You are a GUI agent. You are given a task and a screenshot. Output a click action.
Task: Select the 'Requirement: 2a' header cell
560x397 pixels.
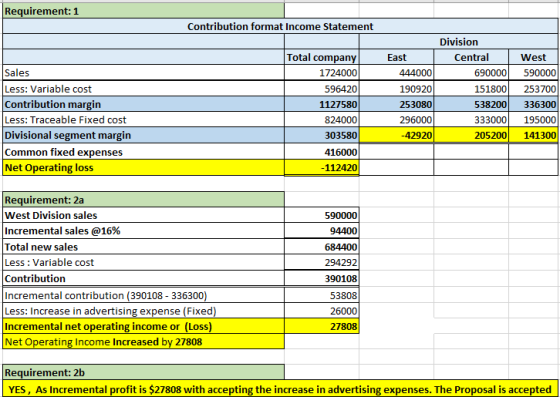144,200
